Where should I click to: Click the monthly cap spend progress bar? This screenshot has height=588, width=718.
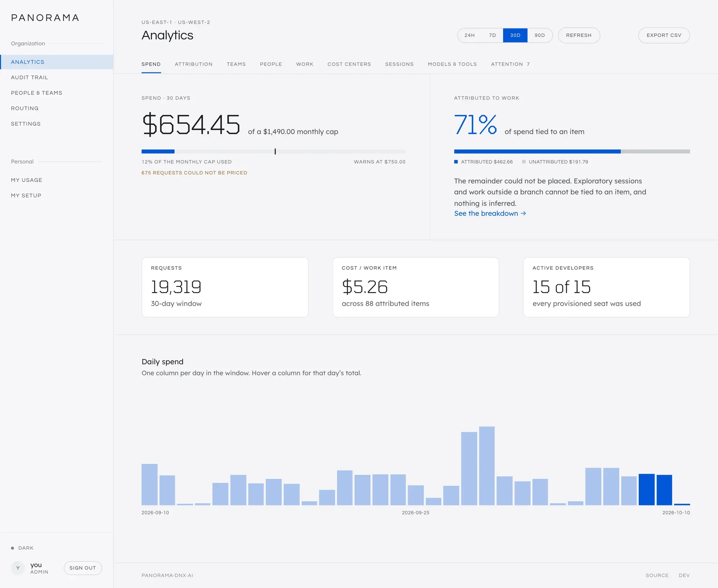[x=274, y=151]
